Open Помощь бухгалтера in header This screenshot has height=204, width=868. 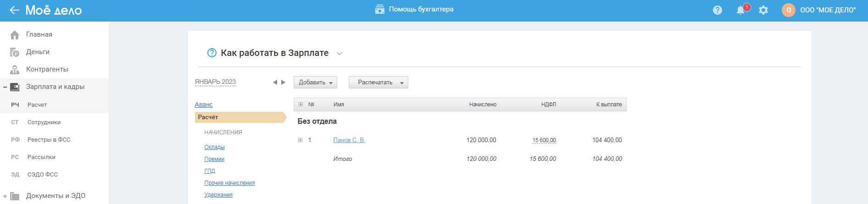[415, 9]
